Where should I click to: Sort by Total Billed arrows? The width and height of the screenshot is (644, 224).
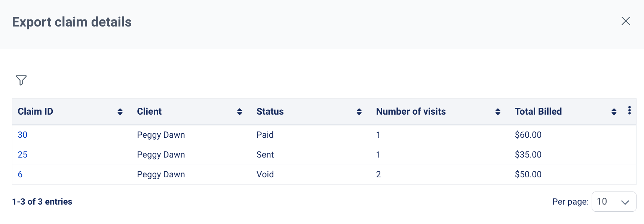point(614,112)
